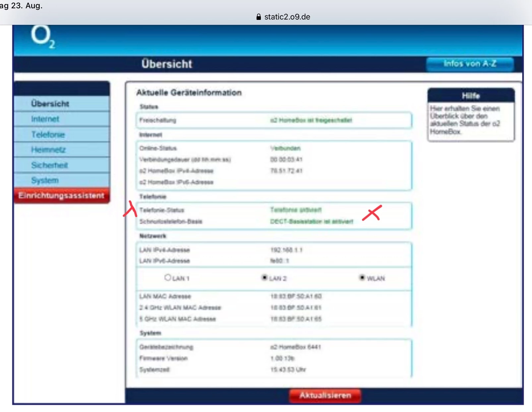This screenshot has height=412, width=532.
Task: Start the Einrichtungsassistent from the sidebar
Action: (x=62, y=195)
